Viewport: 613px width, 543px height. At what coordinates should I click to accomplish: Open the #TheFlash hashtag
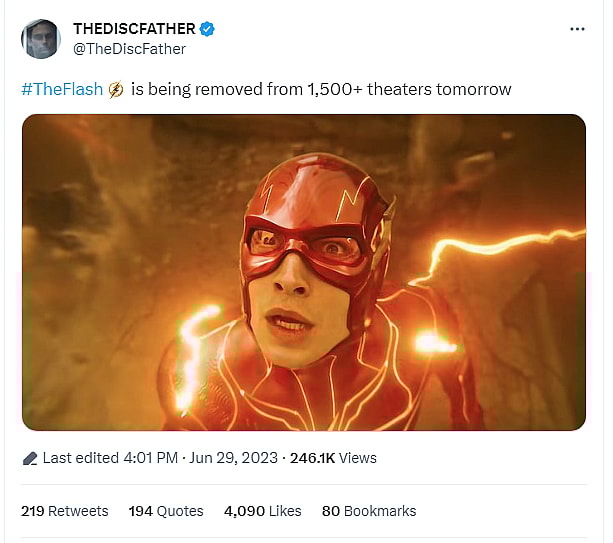coord(62,89)
